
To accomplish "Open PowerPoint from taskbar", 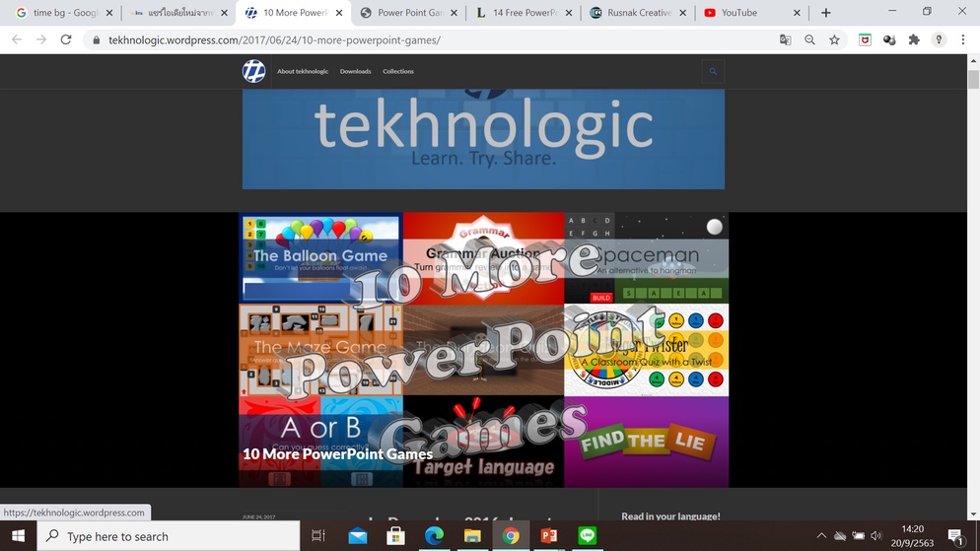I will [549, 535].
